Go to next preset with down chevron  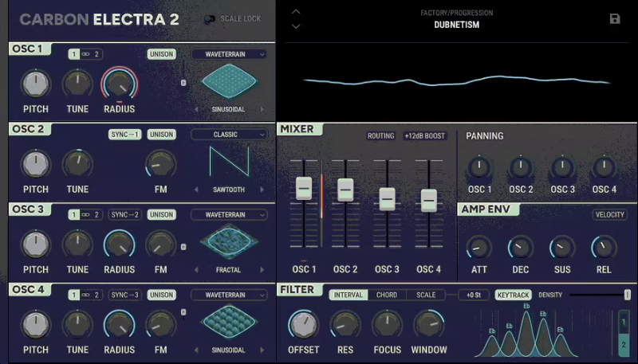tap(296, 26)
